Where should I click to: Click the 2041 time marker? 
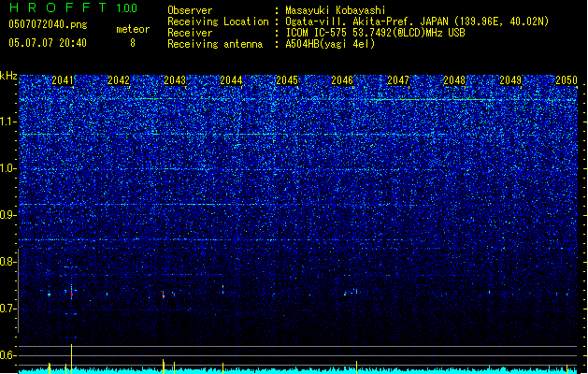point(63,80)
